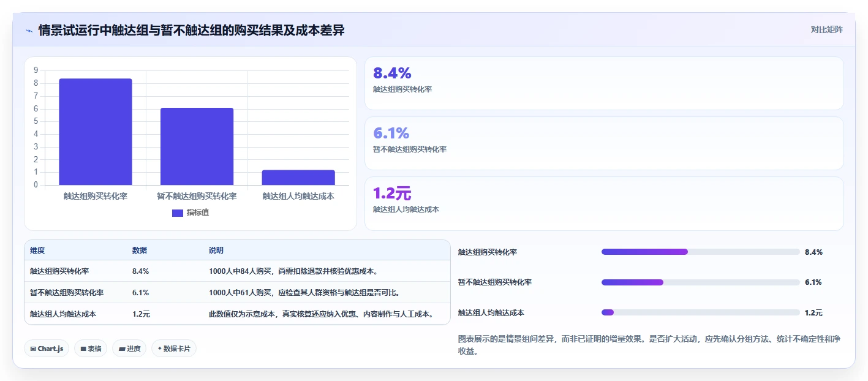The width and height of the screenshot is (868, 381).
Task: Click the 说明 table column header
Action: pyautogui.click(x=216, y=251)
